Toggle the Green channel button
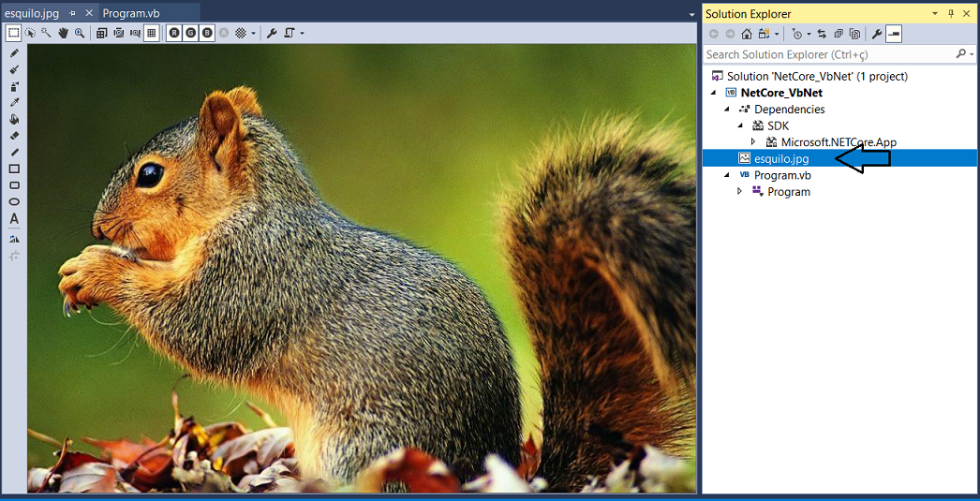 [190, 33]
